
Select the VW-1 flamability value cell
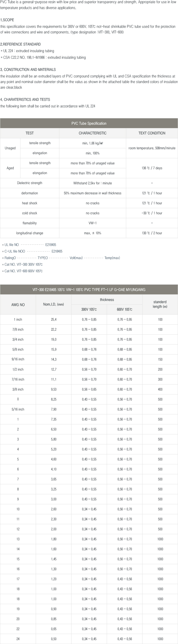coord(92,223)
